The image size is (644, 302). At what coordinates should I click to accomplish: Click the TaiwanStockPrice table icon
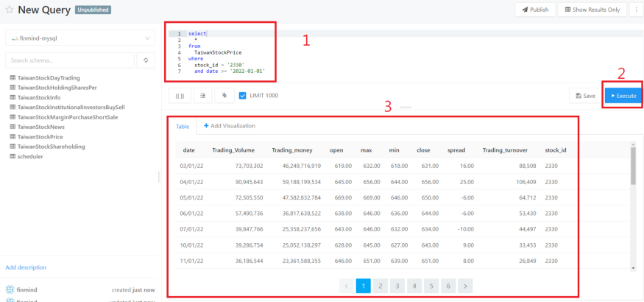pos(12,136)
